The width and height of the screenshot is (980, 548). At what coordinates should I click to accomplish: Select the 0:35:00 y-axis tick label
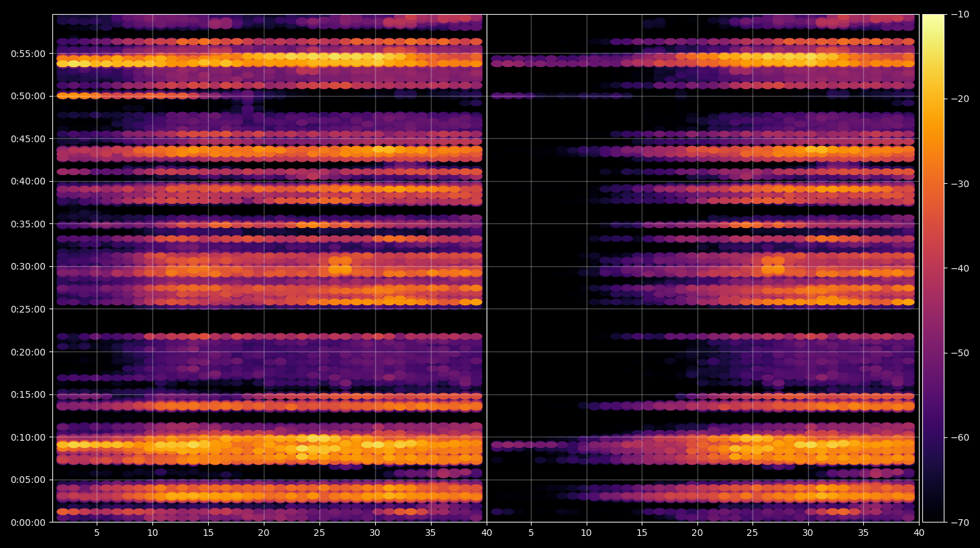coord(28,224)
